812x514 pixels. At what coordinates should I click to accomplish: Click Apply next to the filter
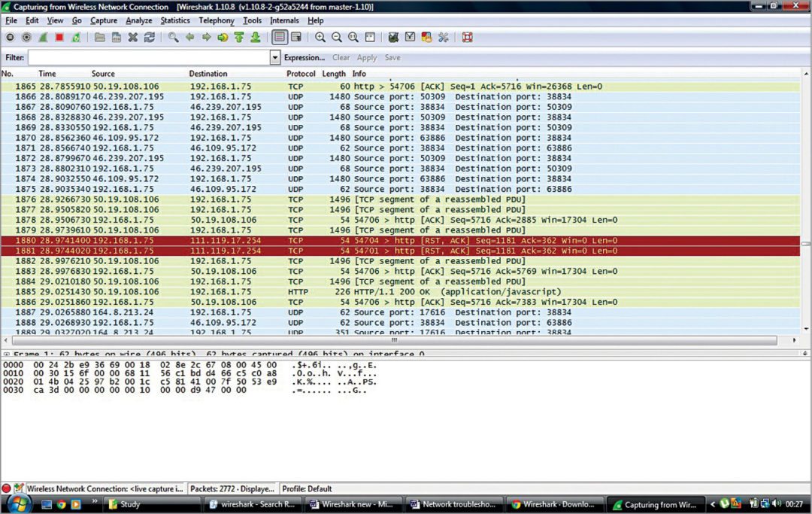[x=367, y=58]
